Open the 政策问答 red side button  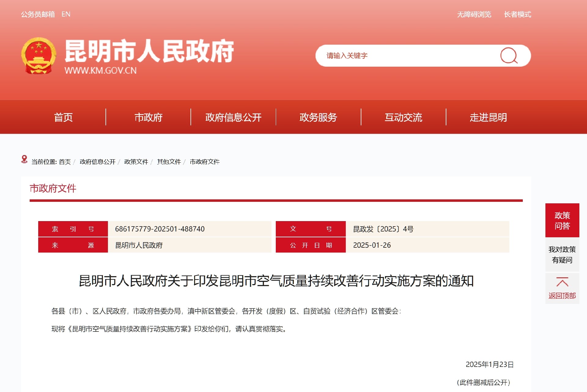coord(562,220)
